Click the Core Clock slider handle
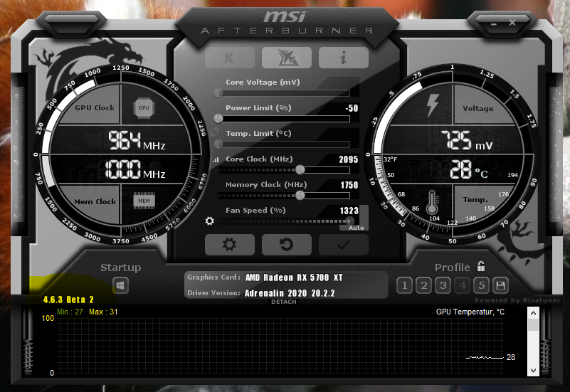The image size is (570, 392). tap(300, 169)
